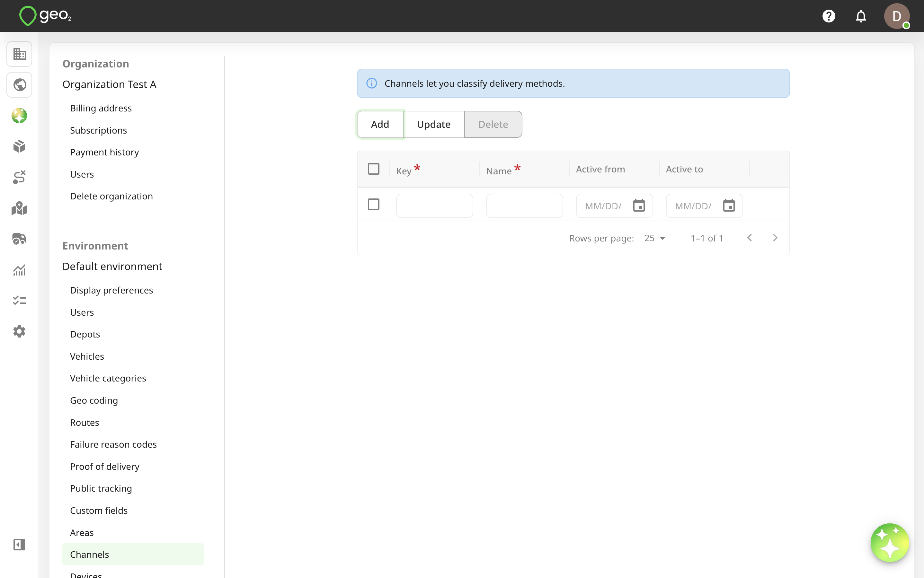Open Vehicle categories settings
This screenshot has width=924, height=578.
108,378
